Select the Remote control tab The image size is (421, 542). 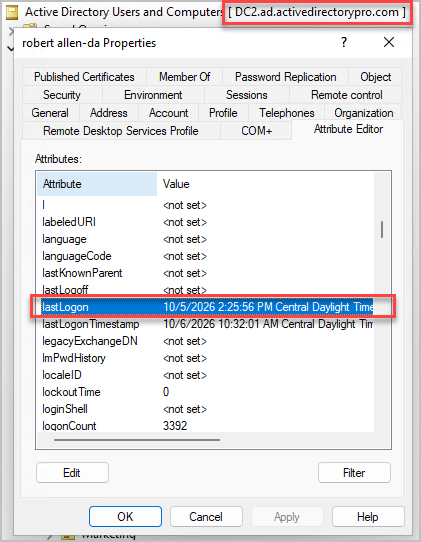(x=346, y=95)
